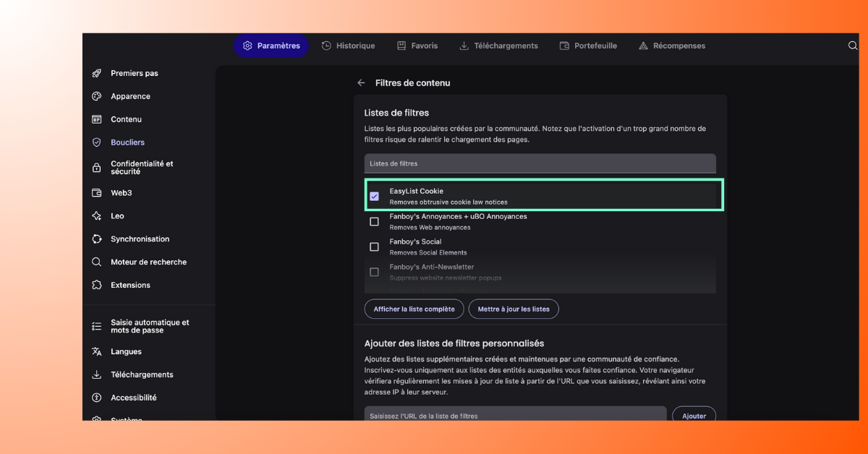This screenshot has width=868, height=454.
Task: Uncheck the EasyList Cookie checkbox
Action: tap(374, 197)
